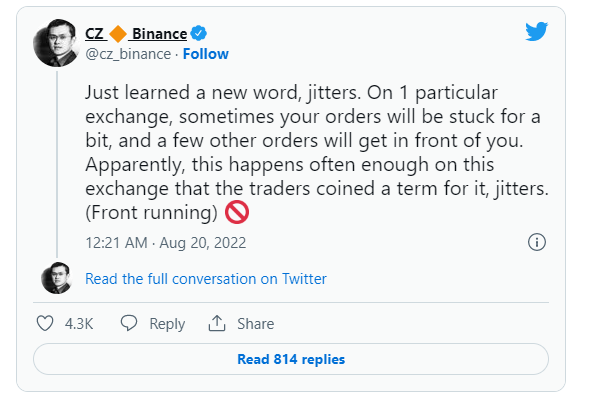Open CZ's large profile picture
Screen dimensions: 592x399
57,43
